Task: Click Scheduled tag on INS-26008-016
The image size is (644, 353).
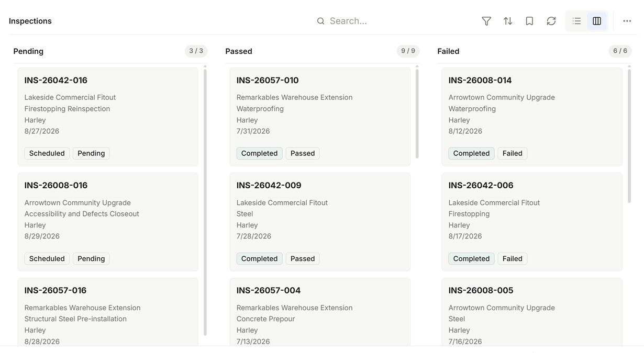Action: coord(47,258)
